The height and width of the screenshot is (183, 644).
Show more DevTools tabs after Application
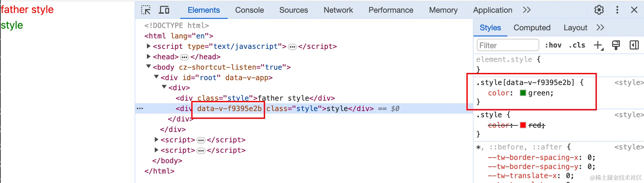(527, 10)
